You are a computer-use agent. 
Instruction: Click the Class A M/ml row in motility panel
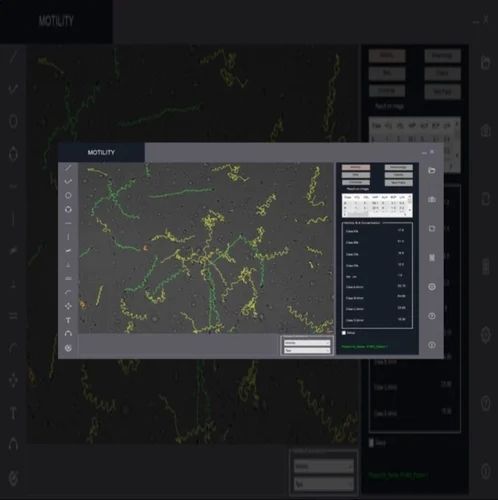pos(376,287)
